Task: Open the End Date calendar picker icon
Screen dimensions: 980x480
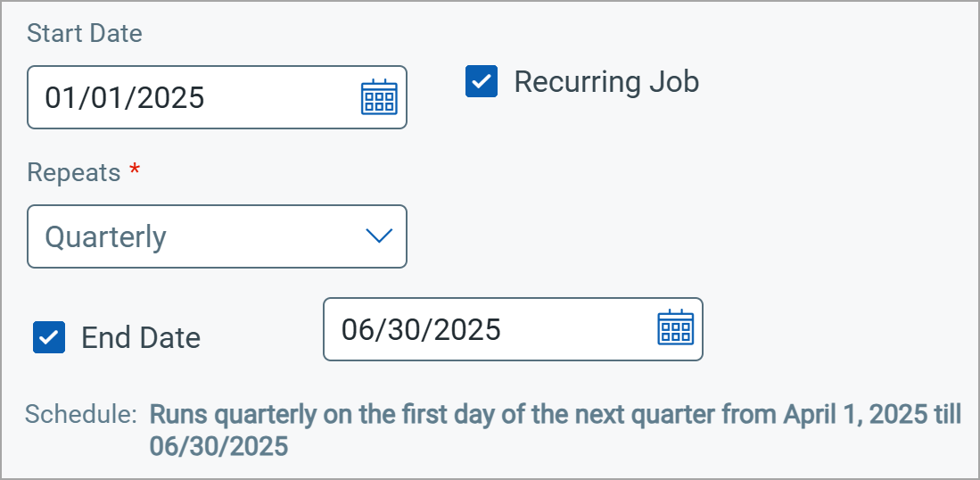Action: 676,327
